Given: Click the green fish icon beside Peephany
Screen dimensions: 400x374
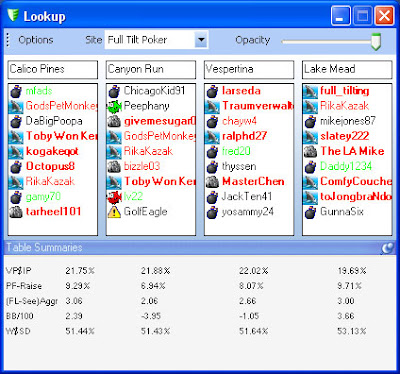Looking at the screenshot, I should [x=114, y=106].
